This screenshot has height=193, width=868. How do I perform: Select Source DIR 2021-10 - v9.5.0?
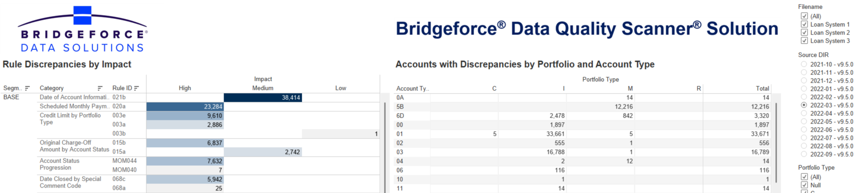coord(804,64)
